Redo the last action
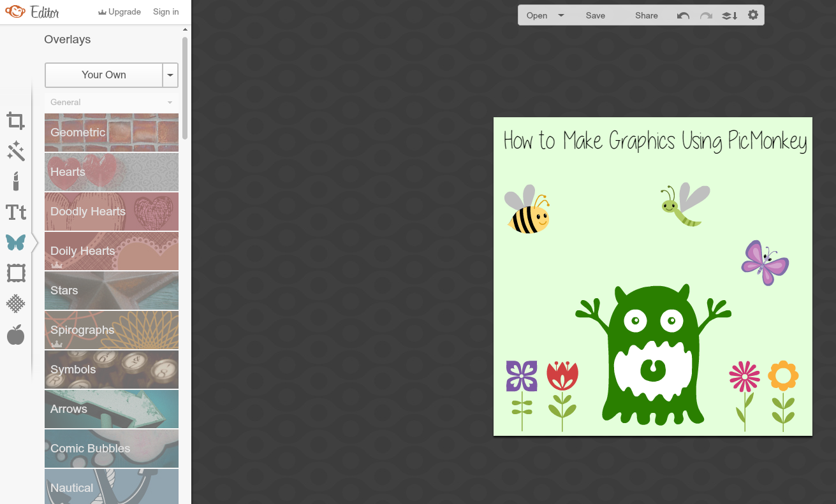This screenshot has height=504, width=836. pos(706,15)
